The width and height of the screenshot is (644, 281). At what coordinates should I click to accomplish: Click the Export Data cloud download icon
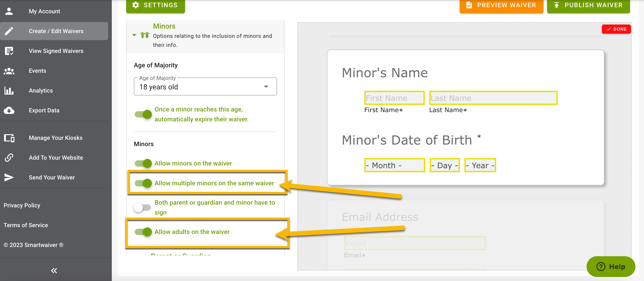pyautogui.click(x=9, y=110)
